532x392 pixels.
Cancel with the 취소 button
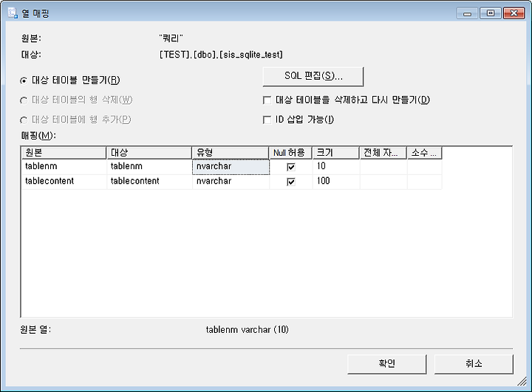tap(474, 364)
